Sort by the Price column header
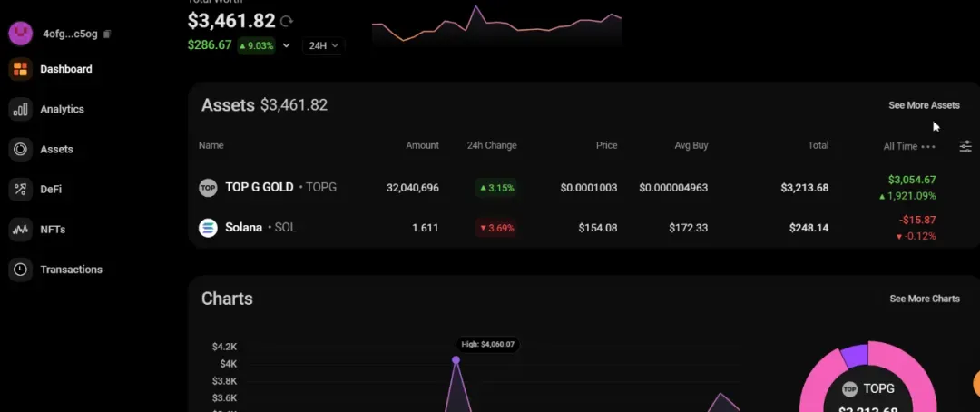This screenshot has height=412, width=980. click(606, 145)
